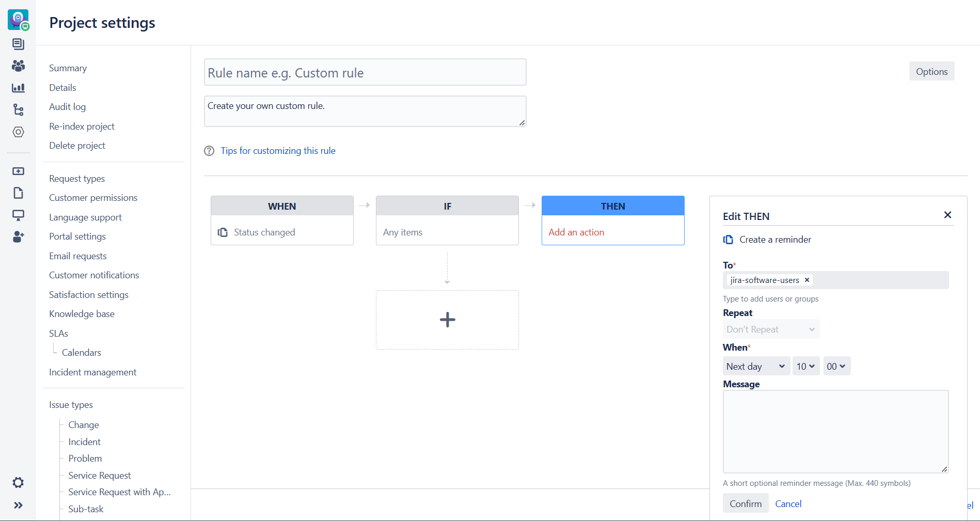980x521 pixels.
Task: Click the Raise a request icon
Action: click(18, 171)
